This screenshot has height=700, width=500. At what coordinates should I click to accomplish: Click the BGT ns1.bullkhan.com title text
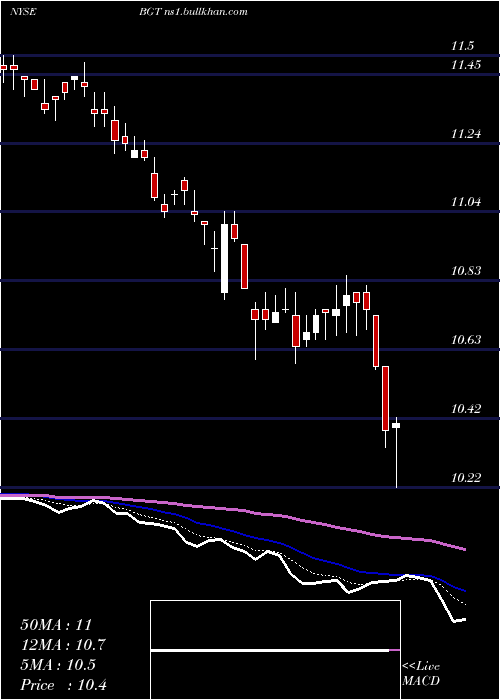point(192,12)
